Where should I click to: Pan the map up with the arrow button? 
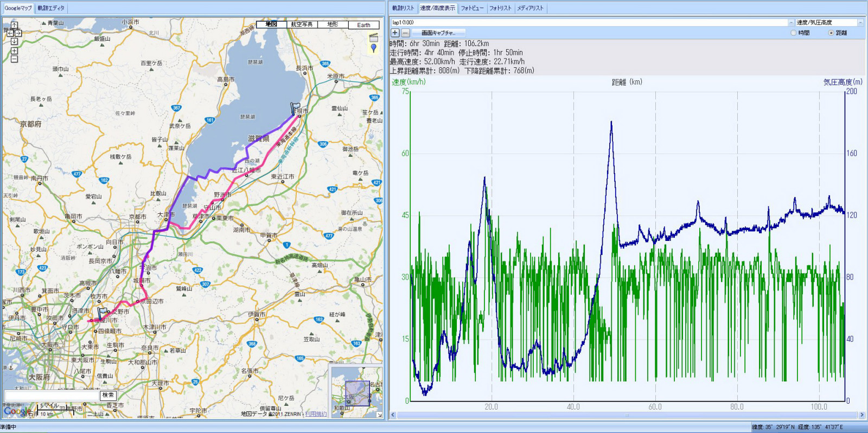(x=14, y=25)
